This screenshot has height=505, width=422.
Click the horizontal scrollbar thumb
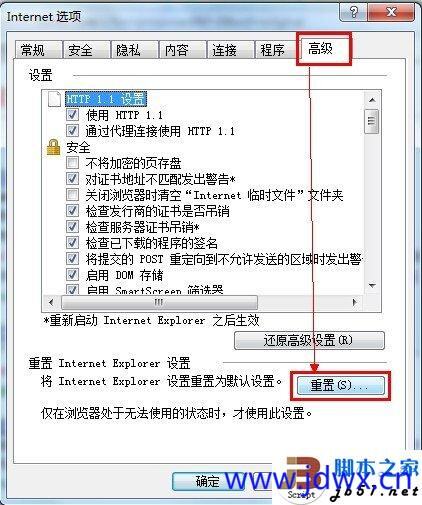pos(159,302)
